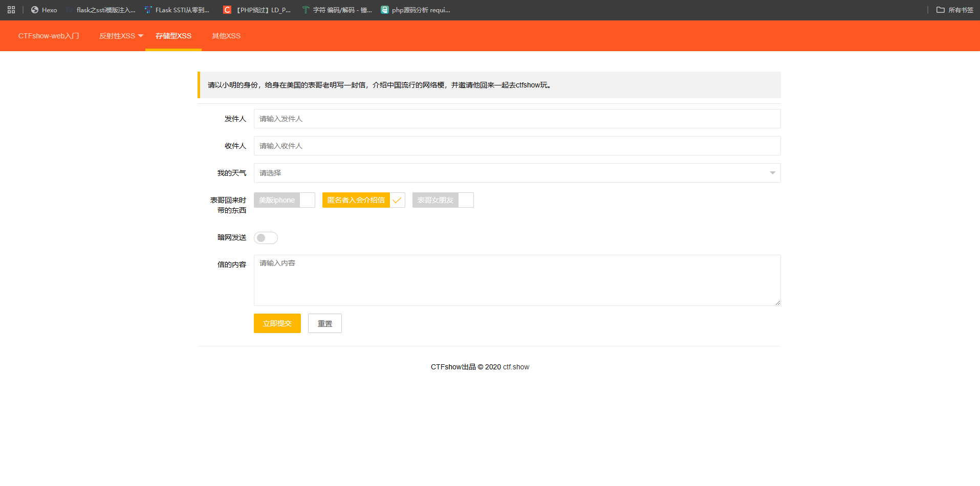
Task: Open the 所有书签 bookmarks folder
Action: coord(955,10)
